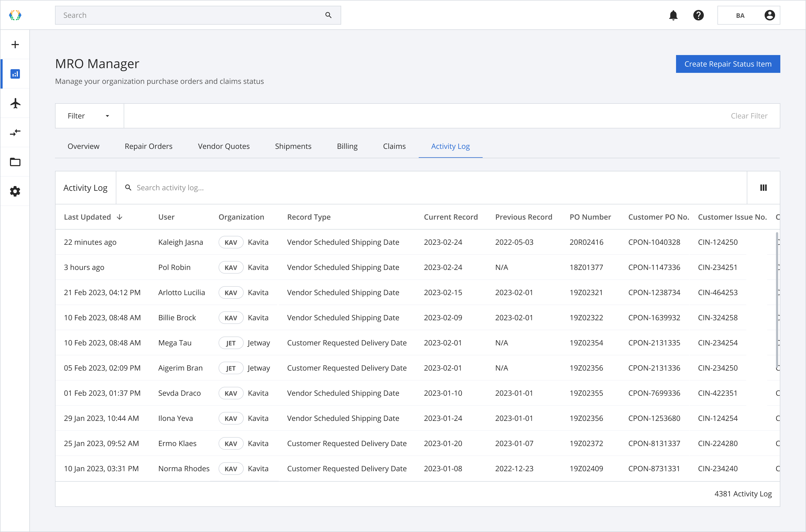Click user 'Kaleigh Jasna'
This screenshot has height=532, width=806.
coord(181,242)
